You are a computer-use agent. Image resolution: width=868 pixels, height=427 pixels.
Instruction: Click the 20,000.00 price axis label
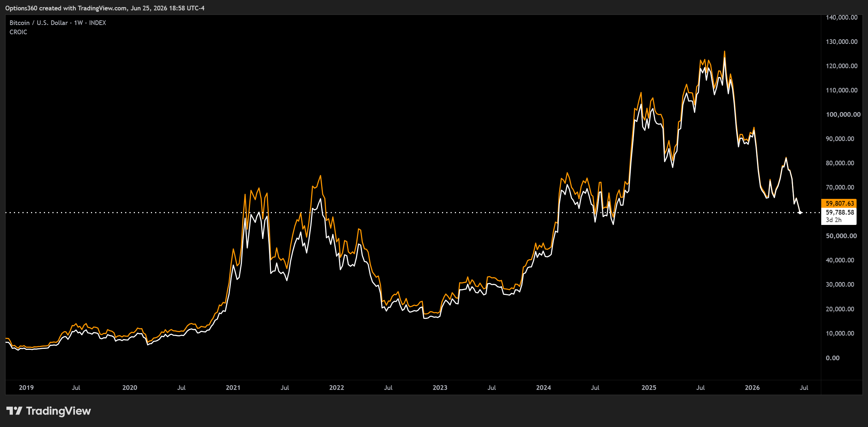click(x=840, y=309)
